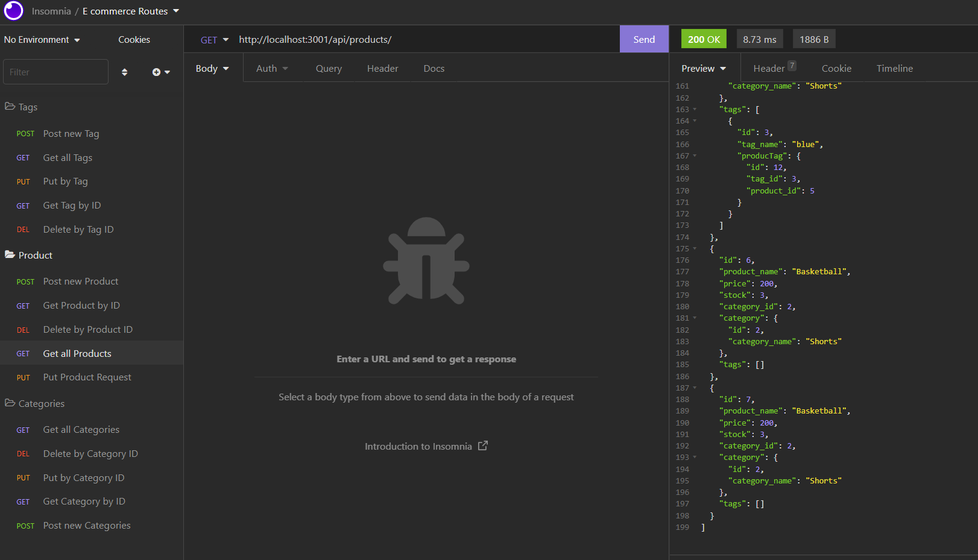Select the Get all Tags request
Image resolution: width=978 pixels, height=560 pixels.
[92, 158]
